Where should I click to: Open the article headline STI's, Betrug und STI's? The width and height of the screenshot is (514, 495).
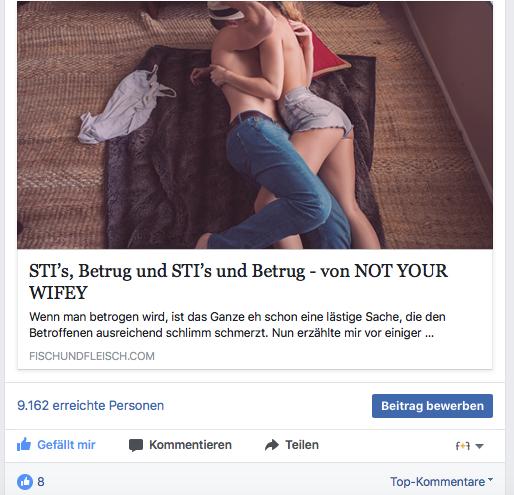point(238,282)
